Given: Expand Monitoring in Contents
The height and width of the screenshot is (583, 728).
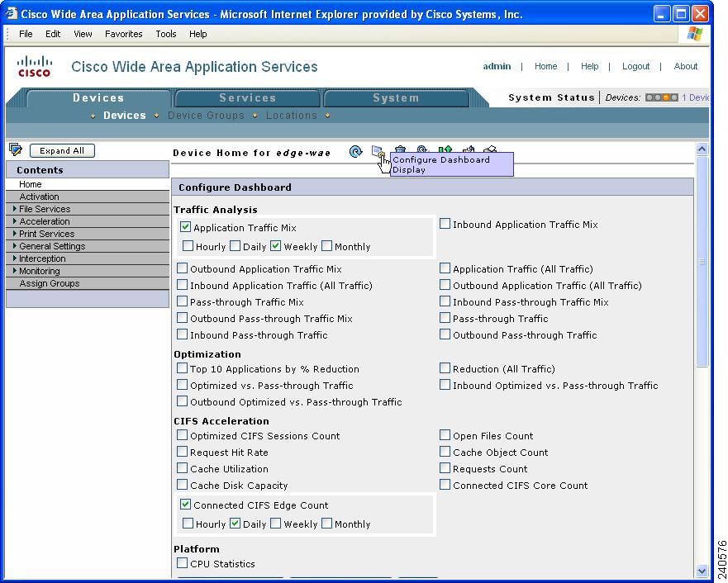Looking at the screenshot, I should click(15, 271).
